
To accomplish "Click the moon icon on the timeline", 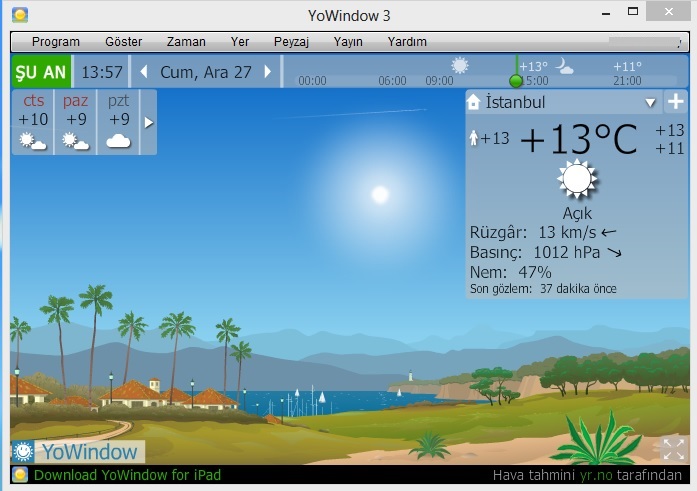I will coord(565,66).
